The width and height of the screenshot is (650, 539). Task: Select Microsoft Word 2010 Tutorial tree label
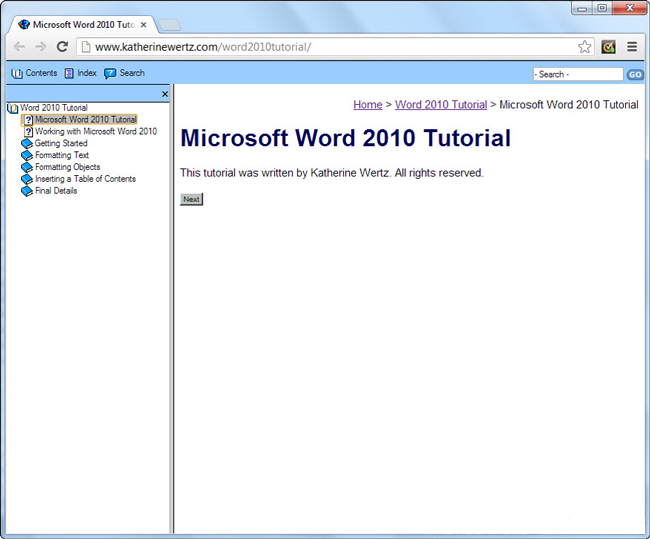coord(86,120)
